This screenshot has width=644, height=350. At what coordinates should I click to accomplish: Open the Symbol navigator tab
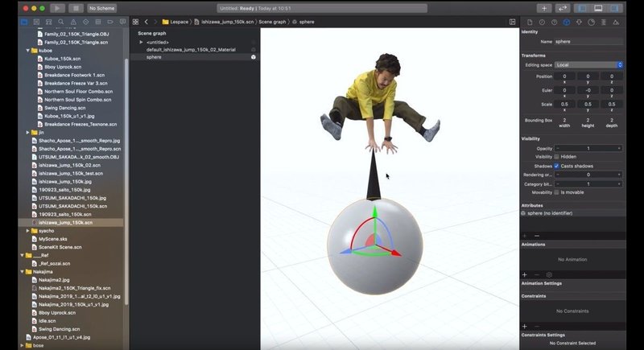pos(49,22)
